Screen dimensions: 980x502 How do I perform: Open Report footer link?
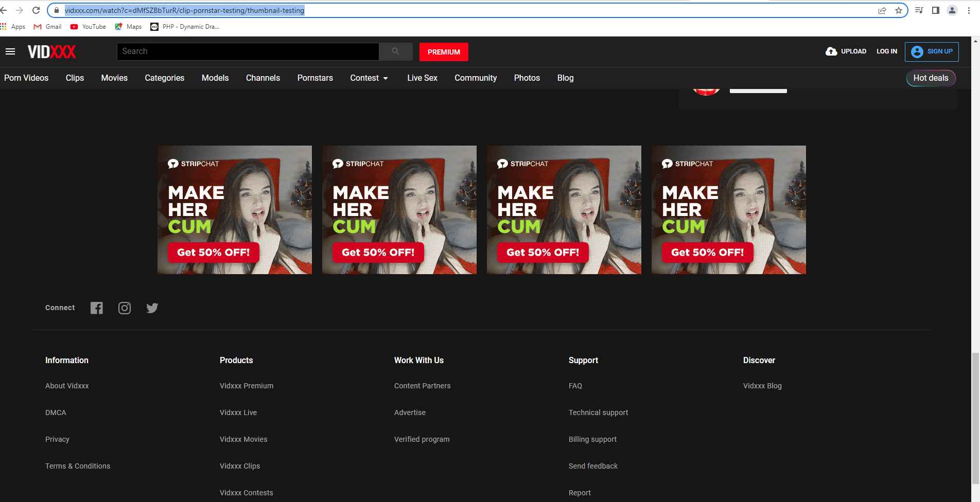[x=580, y=493]
